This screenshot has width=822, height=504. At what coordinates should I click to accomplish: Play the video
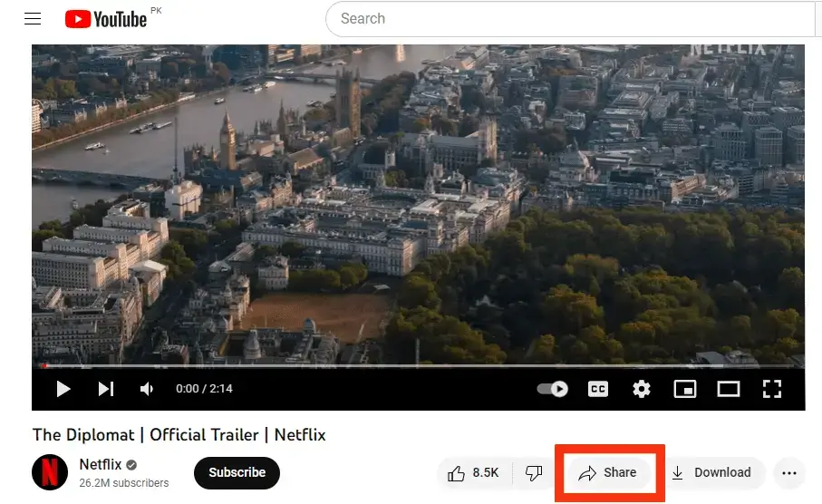[63, 389]
